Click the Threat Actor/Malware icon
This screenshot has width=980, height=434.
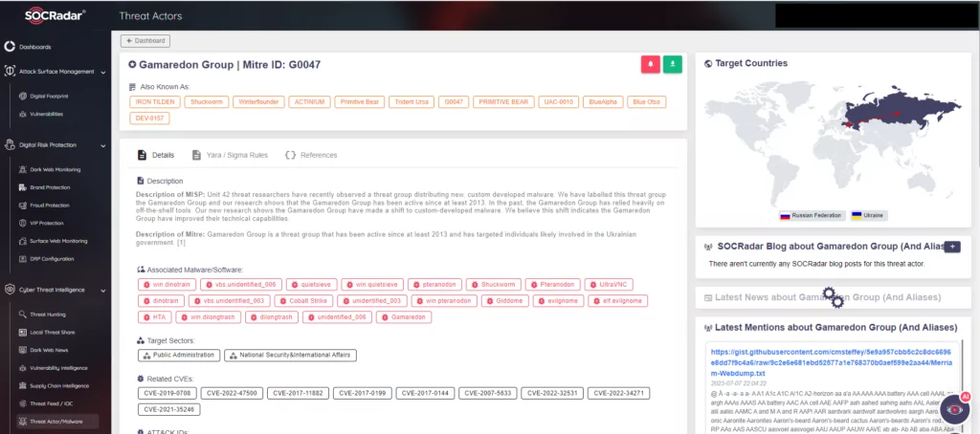pyautogui.click(x=23, y=422)
